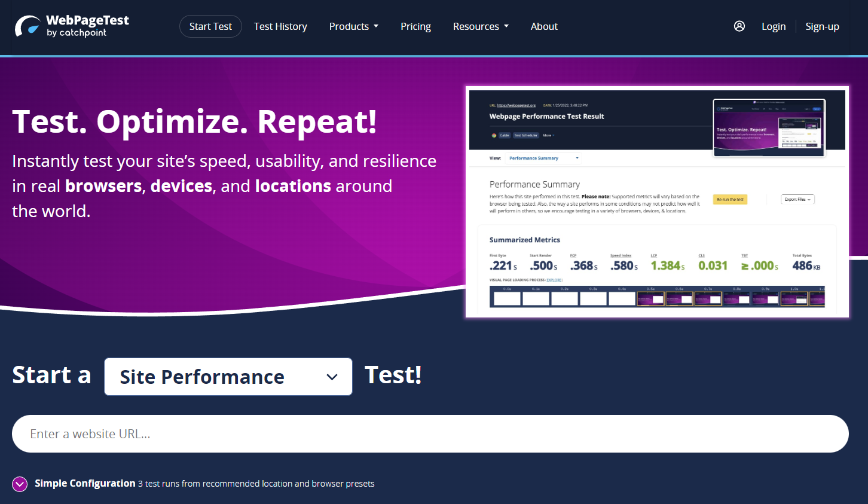Click the LCP 1.384s metric in preview
This screenshot has width=868, height=504.
[x=668, y=264]
